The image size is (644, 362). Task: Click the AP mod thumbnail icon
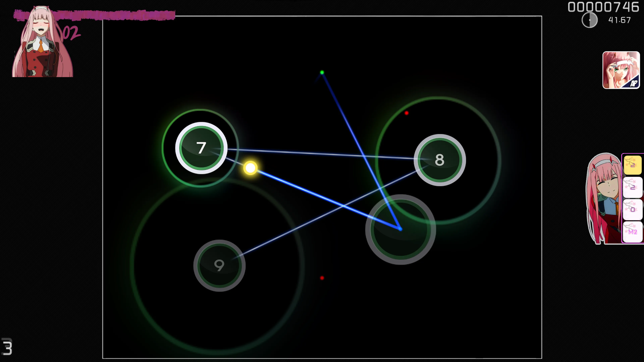click(621, 70)
